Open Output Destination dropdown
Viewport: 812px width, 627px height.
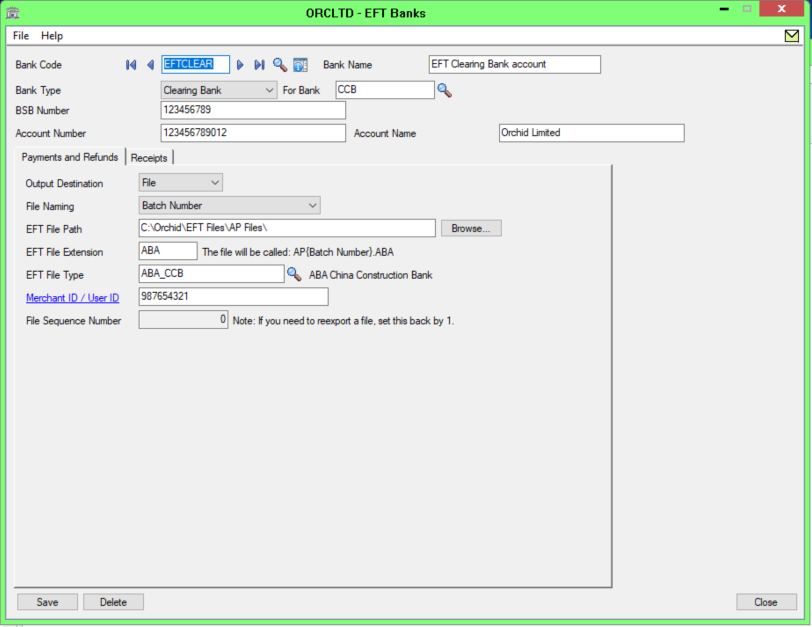pos(181,183)
